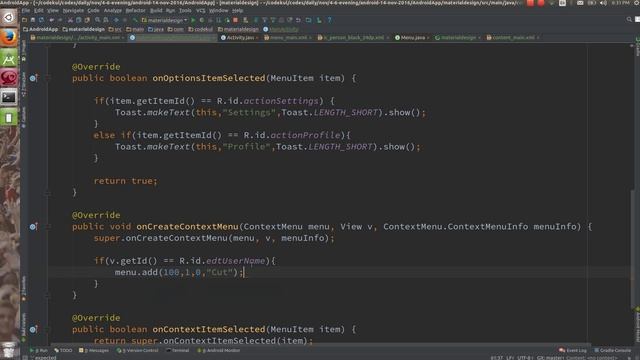Open the Version Control tool window
Image resolution: width=640 pixels, height=360 pixels.
(138, 350)
